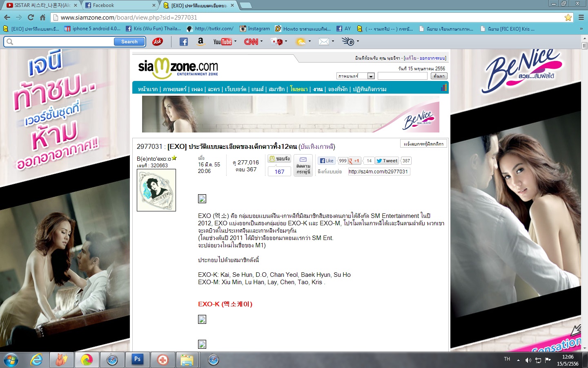Click the TH language indicator in taskbar

(507, 359)
